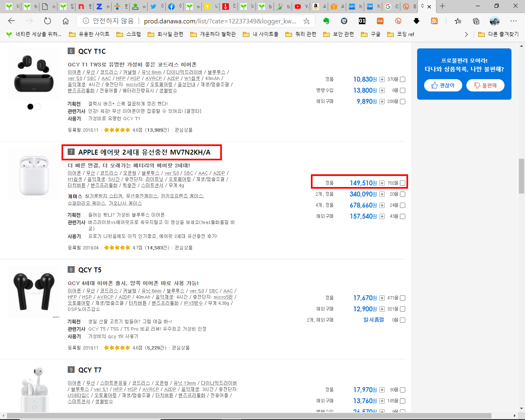Open a new tab with plus button
This screenshot has width=525, height=420.
click(x=442, y=6)
